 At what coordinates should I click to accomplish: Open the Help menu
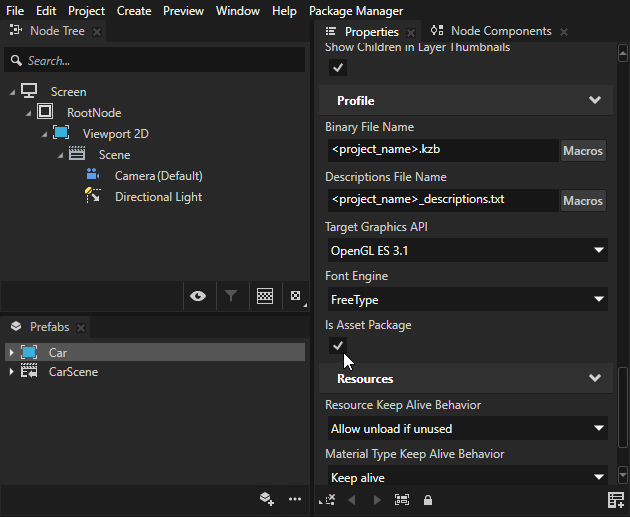point(284,11)
